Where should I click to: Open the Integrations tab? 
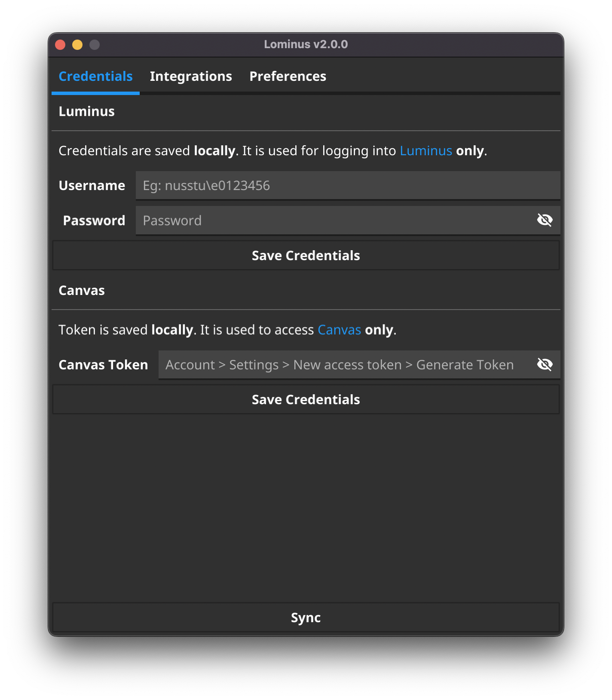191,76
